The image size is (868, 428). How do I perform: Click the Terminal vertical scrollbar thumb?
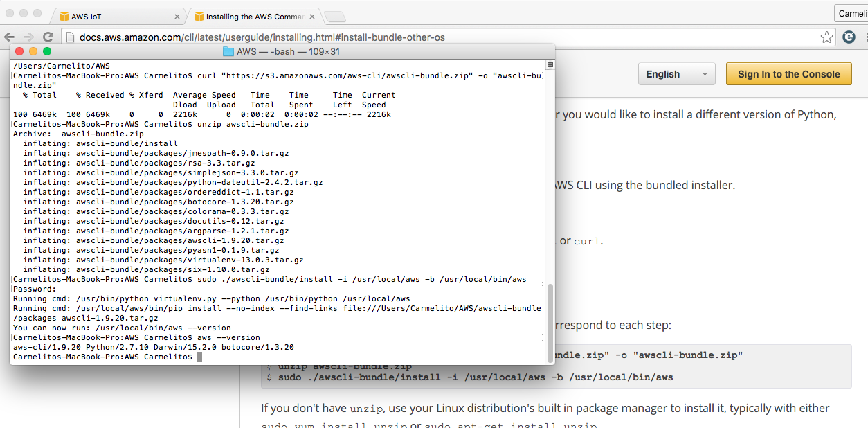[550, 322]
